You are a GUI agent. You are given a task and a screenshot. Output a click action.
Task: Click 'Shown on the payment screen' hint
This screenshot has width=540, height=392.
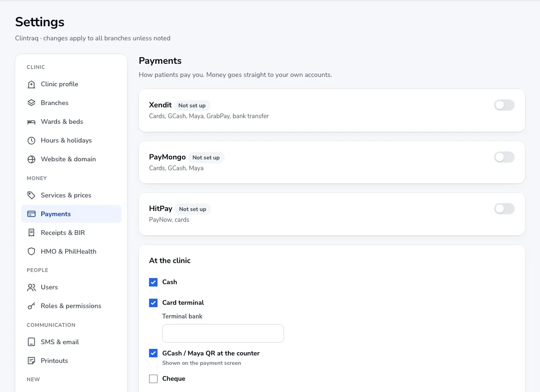coord(202,363)
